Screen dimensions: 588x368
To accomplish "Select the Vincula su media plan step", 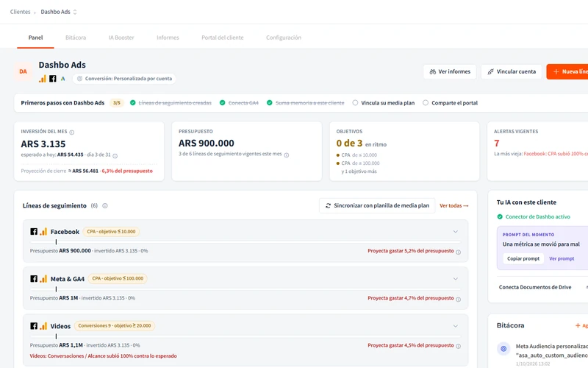I will point(384,103).
